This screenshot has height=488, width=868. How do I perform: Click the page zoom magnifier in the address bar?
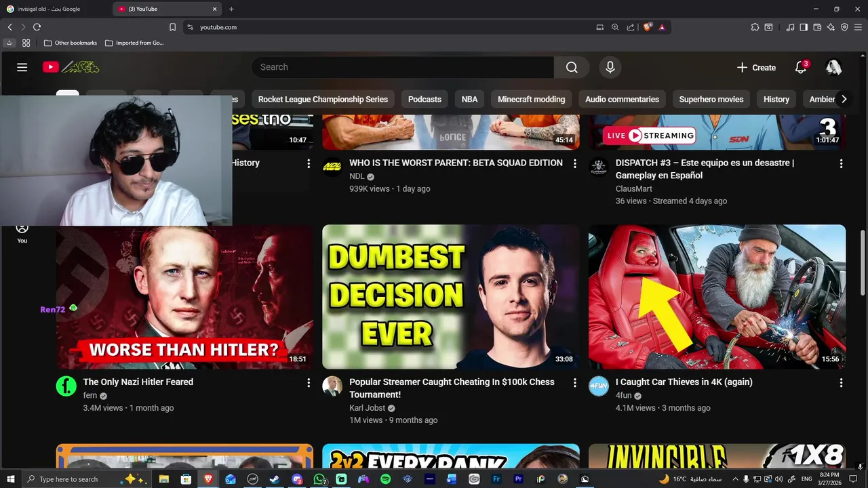coord(615,27)
